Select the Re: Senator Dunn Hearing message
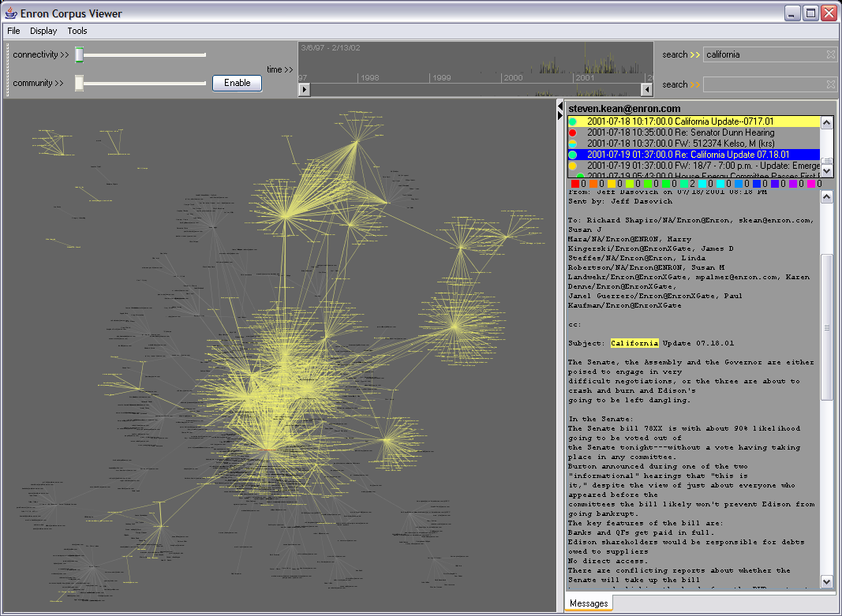842x616 pixels. click(x=694, y=133)
